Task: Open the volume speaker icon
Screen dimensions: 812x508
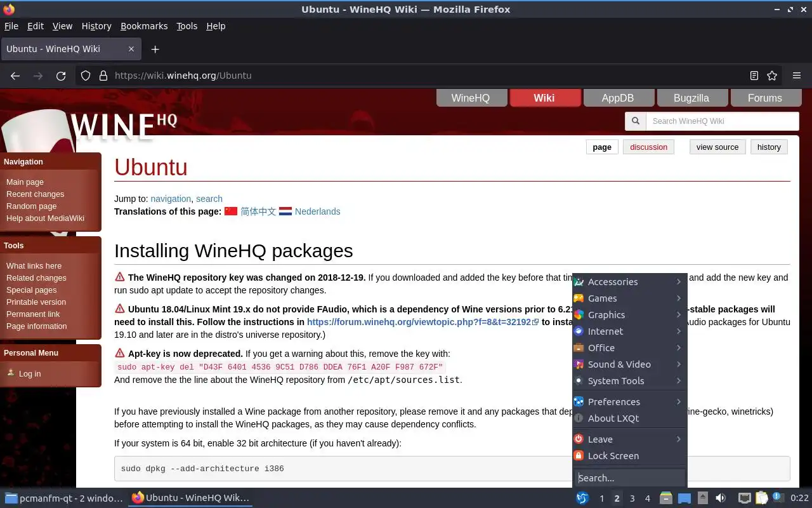Action: 721,498
